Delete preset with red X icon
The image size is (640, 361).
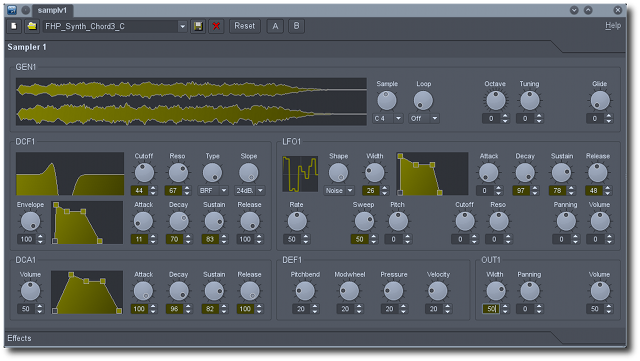pos(216,26)
